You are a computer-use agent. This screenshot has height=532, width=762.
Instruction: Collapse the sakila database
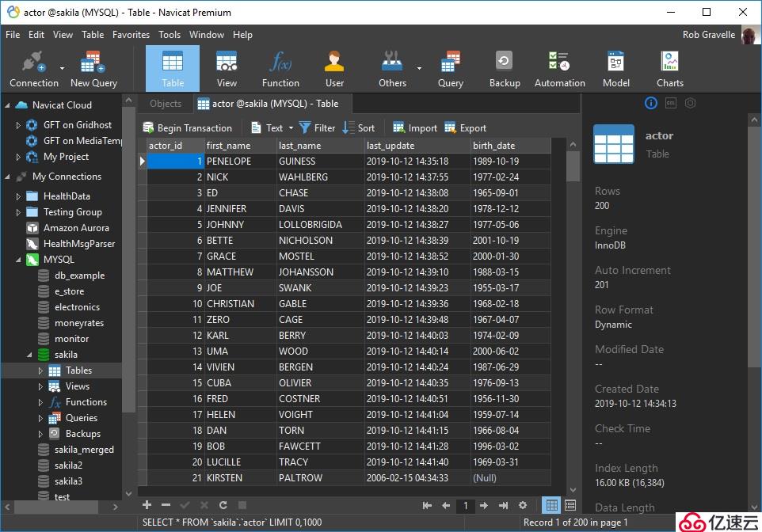[29, 355]
